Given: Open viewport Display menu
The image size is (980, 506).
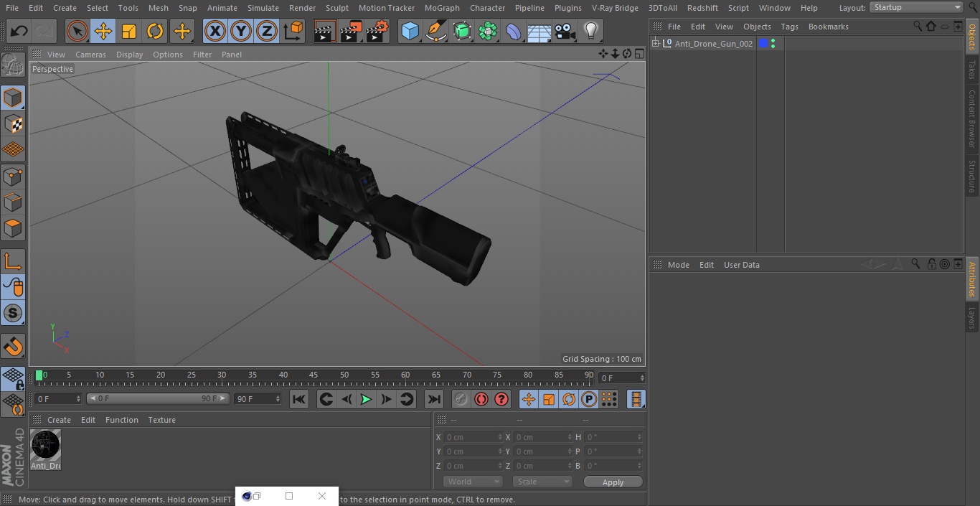Looking at the screenshot, I should pyautogui.click(x=129, y=55).
